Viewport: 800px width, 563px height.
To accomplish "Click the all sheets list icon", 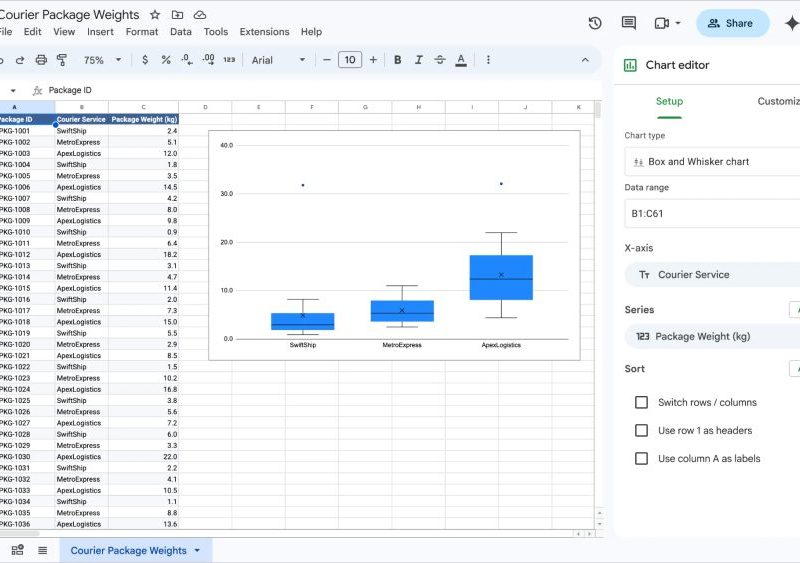I will coord(43,550).
